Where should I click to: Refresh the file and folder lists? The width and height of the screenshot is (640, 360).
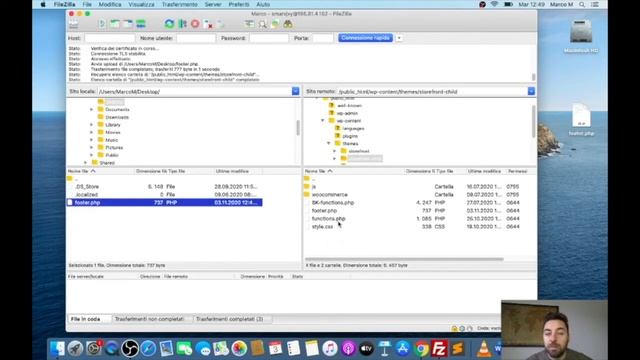tap(169, 24)
